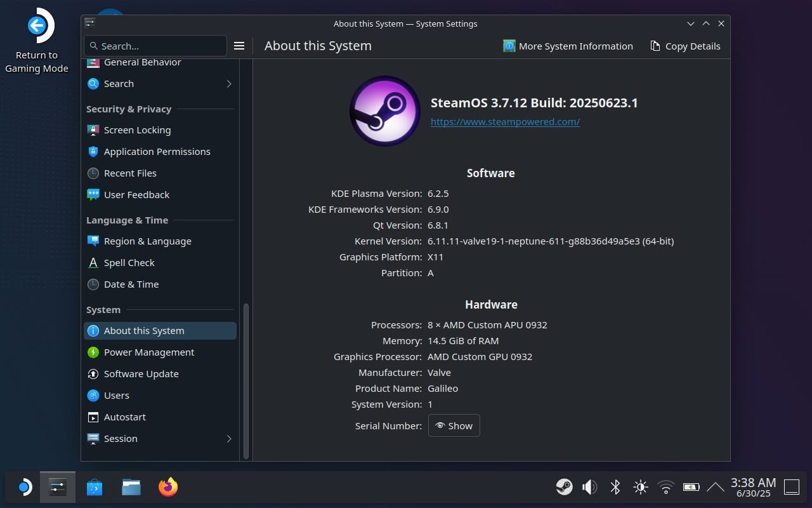Open Power Management settings
This screenshot has height=508, width=812.
pos(160,352)
